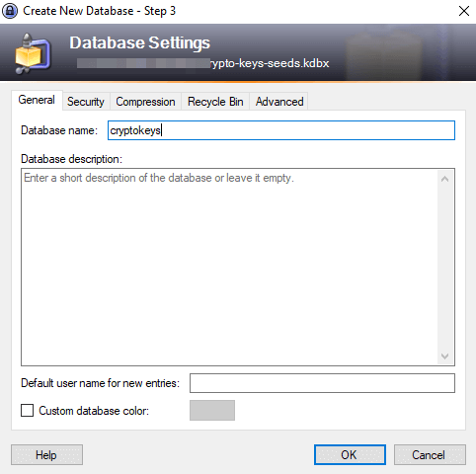Screen dimensions: 476x474
Task: Open the gray custom color swatch
Action: click(x=212, y=410)
